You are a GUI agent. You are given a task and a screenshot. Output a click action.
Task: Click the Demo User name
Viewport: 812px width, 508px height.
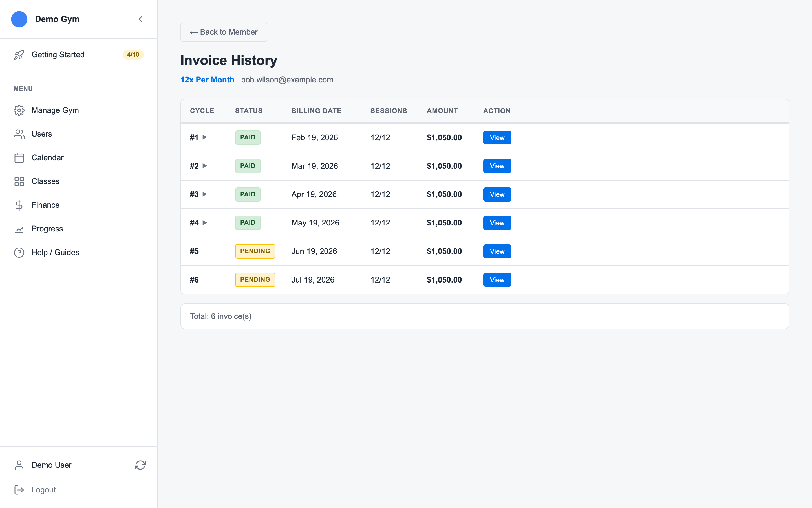coord(51,465)
